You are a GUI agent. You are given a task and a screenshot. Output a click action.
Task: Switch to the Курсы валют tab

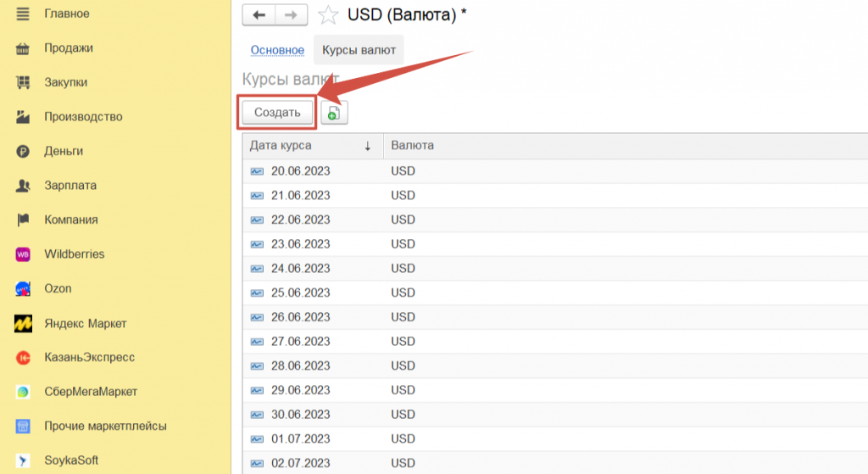coord(358,50)
